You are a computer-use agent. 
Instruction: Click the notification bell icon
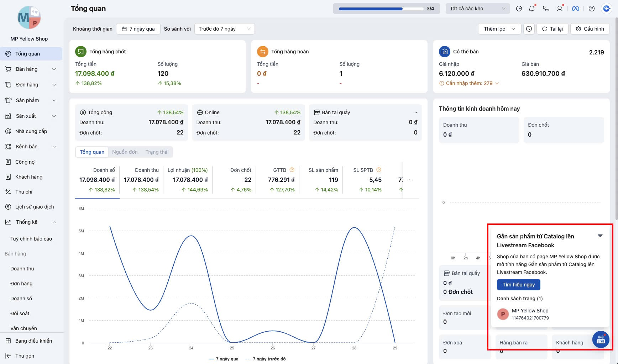pos(532,9)
